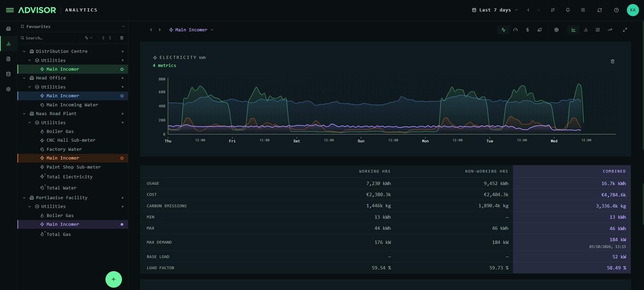This screenshot has height=290, width=644.
Task: Collapse the Distribution Centre node
Action: 24,51
